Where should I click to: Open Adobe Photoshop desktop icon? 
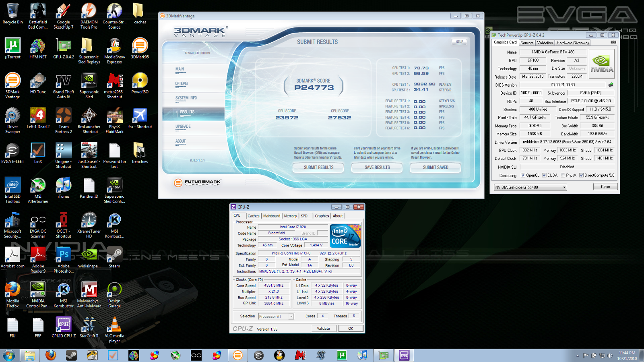[64, 260]
